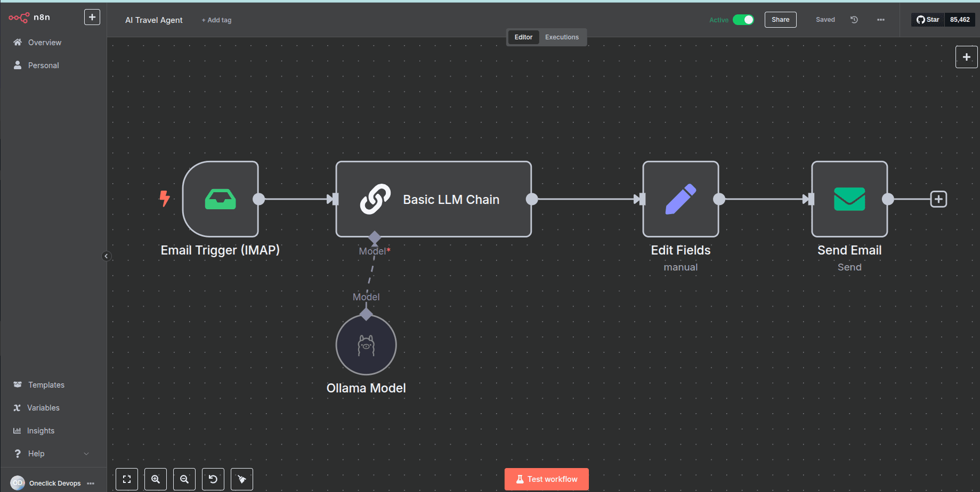The image size is (980, 492).
Task: Click Model diamond connector on LLM Chain
Action: 375,237
